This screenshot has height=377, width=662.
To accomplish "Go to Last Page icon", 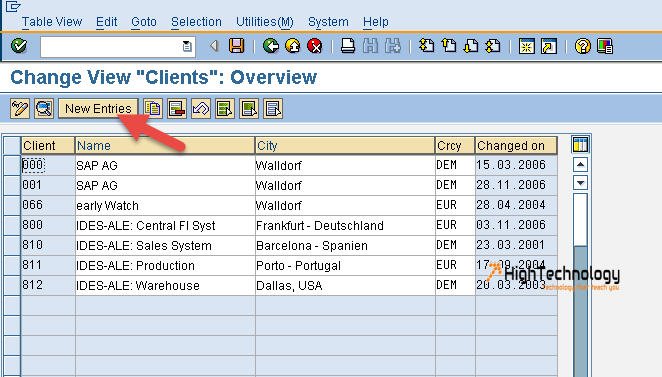I will click(493, 46).
